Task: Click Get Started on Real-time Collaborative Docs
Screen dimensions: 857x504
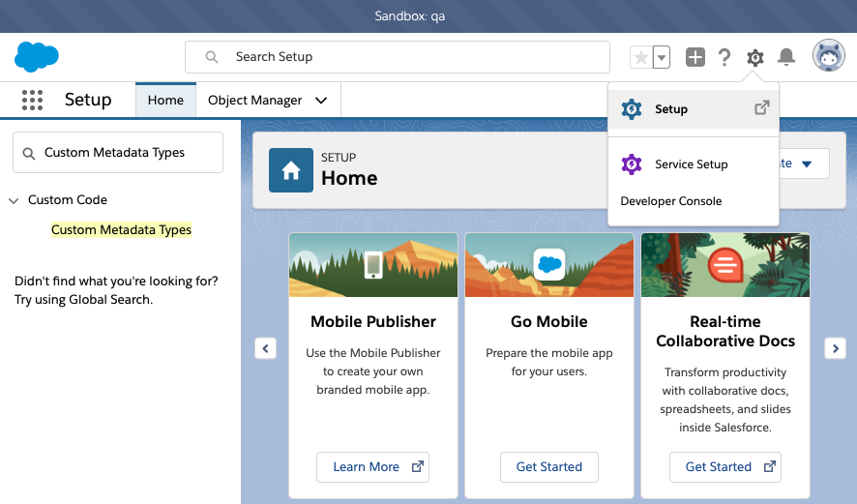Action: [725, 467]
